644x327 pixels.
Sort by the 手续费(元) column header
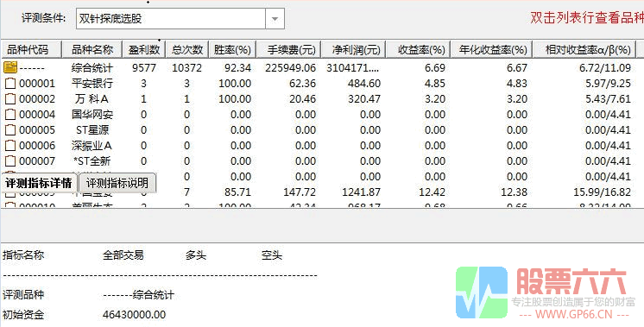click(x=288, y=50)
